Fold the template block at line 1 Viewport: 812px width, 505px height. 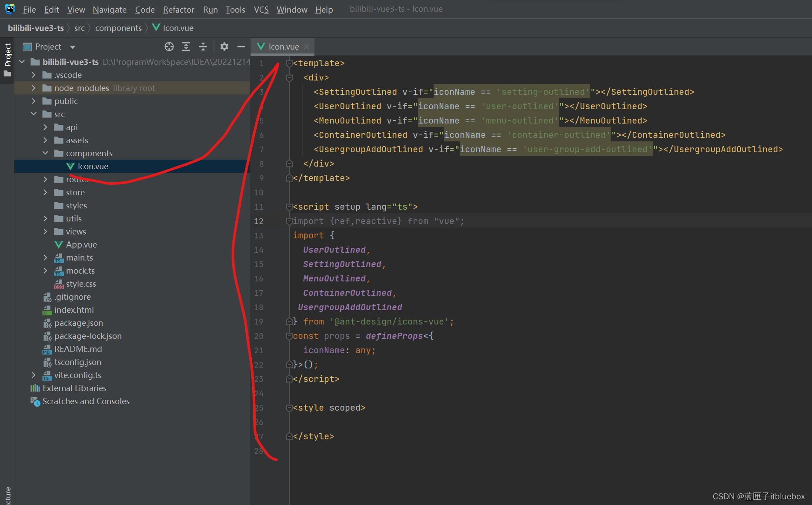pos(289,64)
